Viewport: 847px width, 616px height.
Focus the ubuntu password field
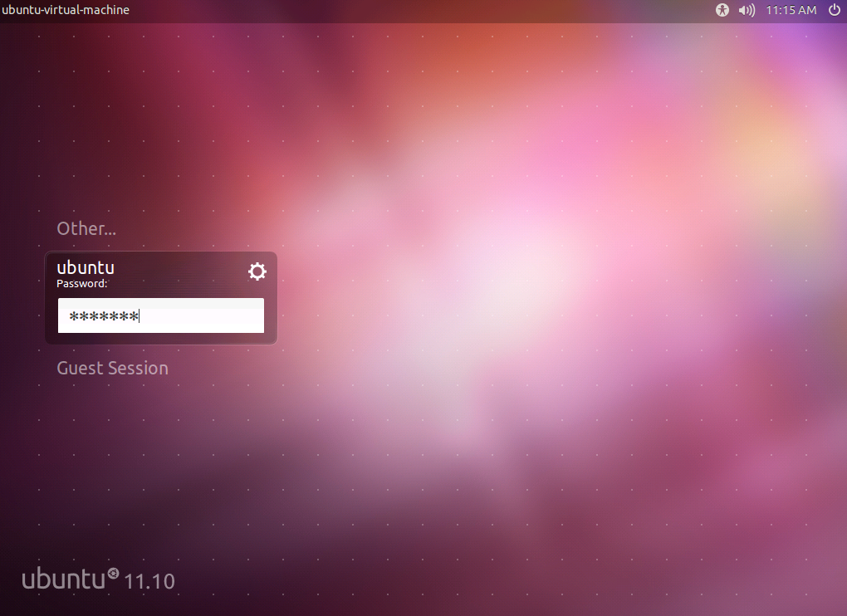161,315
